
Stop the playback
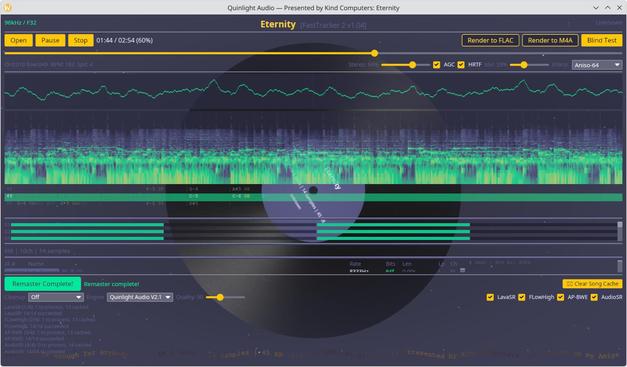point(80,40)
